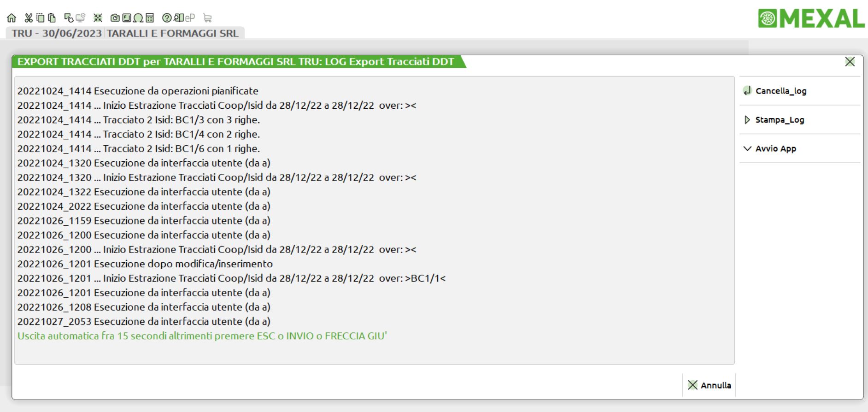The image size is (868, 412).
Task: Expand the Avvio App dropdown
Action: pos(775,148)
